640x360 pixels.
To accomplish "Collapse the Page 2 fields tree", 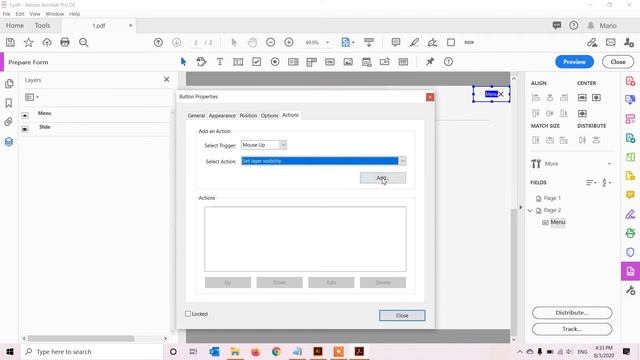I will tap(530, 211).
